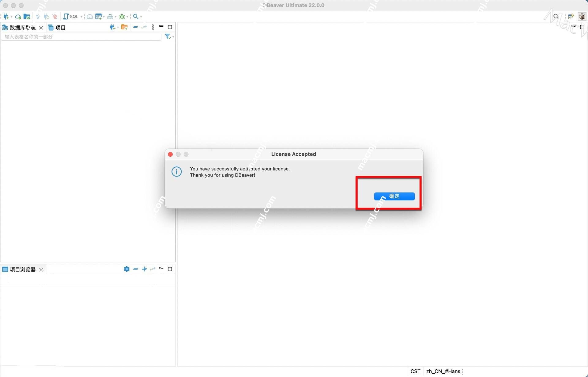
Task: Close the 数据库导航 tab
Action: point(41,28)
